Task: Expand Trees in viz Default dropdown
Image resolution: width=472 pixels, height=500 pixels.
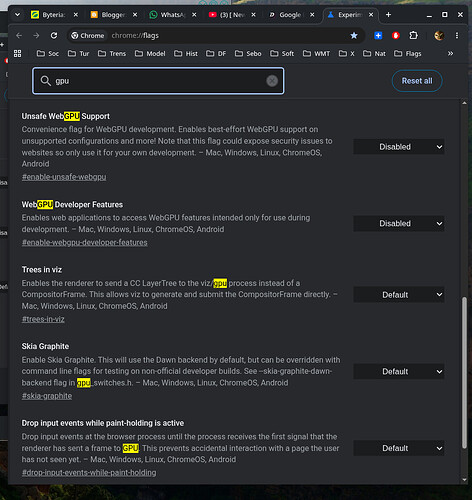Action: (x=399, y=295)
